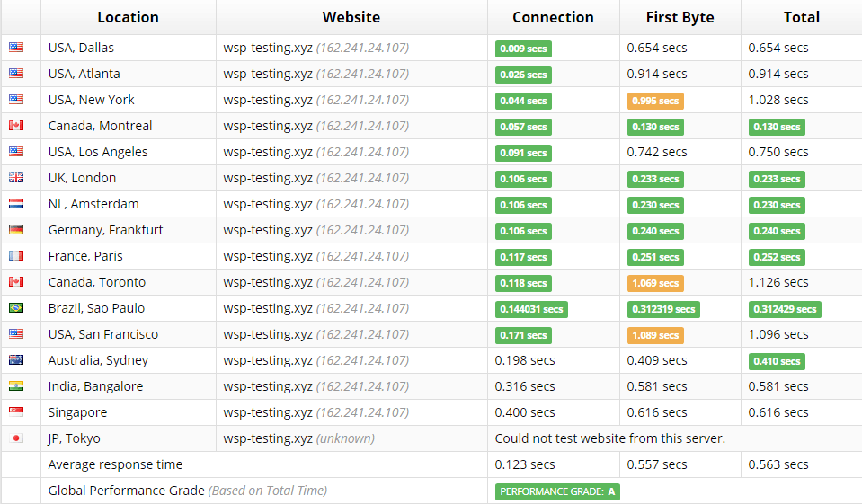Click the 0.316 secs connection for Bangalore
Viewport: 862px width, 504px height.
pyautogui.click(x=525, y=386)
